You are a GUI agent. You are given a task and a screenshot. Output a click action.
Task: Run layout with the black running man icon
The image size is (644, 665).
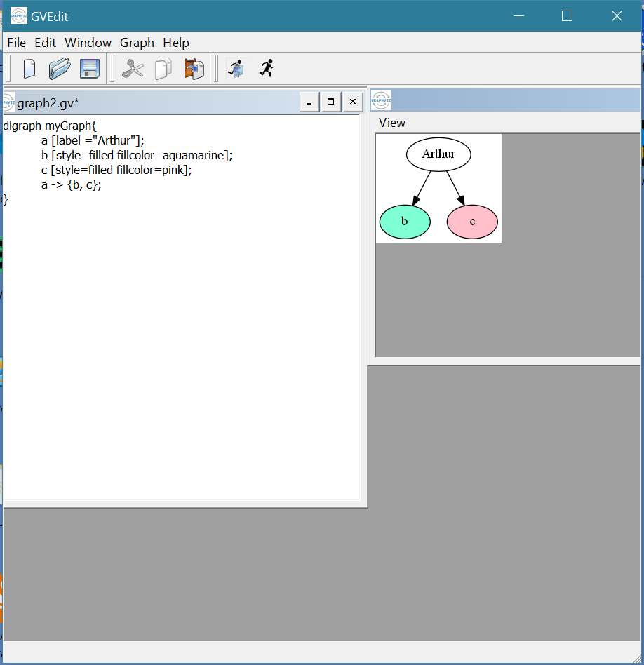pos(267,68)
